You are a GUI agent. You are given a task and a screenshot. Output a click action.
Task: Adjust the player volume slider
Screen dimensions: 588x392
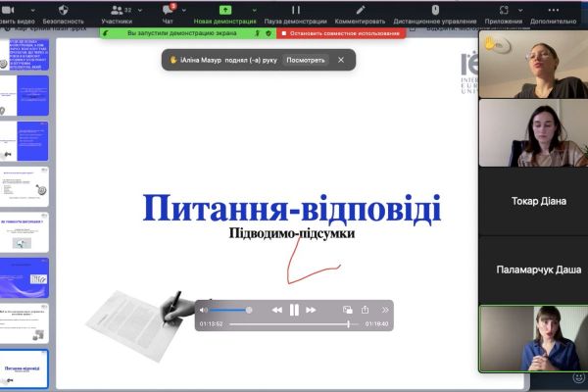pyautogui.click(x=231, y=310)
